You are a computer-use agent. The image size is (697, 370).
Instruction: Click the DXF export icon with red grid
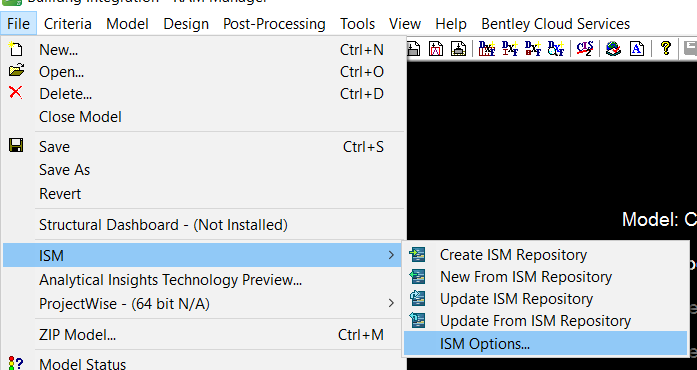tap(487, 48)
